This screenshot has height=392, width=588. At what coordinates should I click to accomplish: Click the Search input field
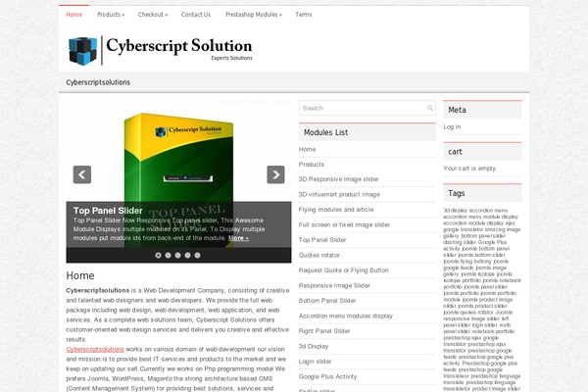pyautogui.click(x=367, y=108)
